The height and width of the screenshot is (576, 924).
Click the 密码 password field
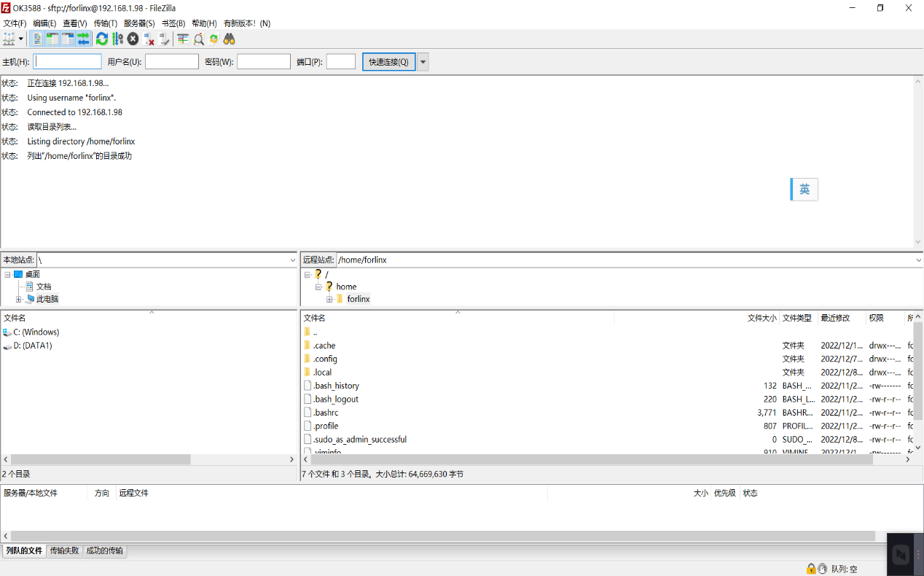coord(264,62)
